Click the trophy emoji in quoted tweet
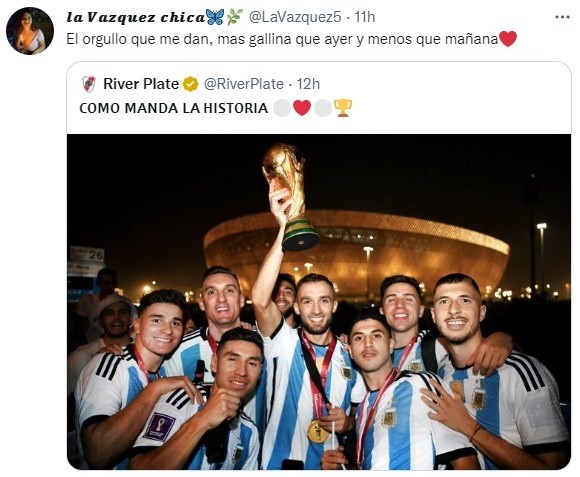Viewport: 580px width, 477px height. click(343, 108)
